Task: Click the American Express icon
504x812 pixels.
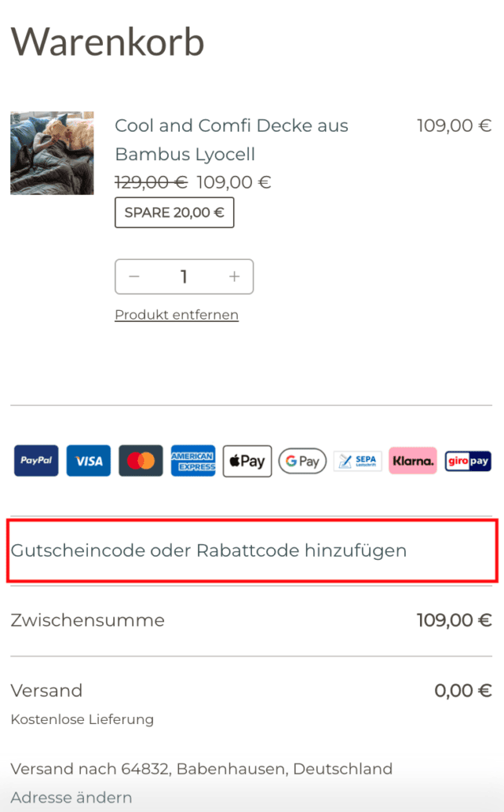Action: pyautogui.click(x=193, y=461)
